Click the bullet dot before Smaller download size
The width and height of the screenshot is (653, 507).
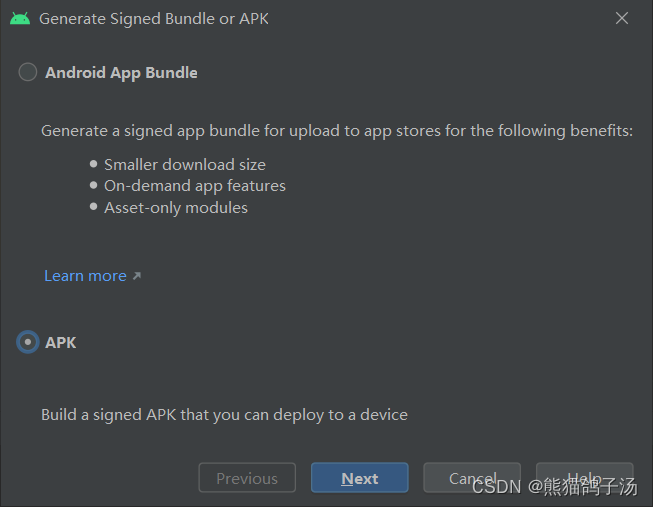(94, 164)
